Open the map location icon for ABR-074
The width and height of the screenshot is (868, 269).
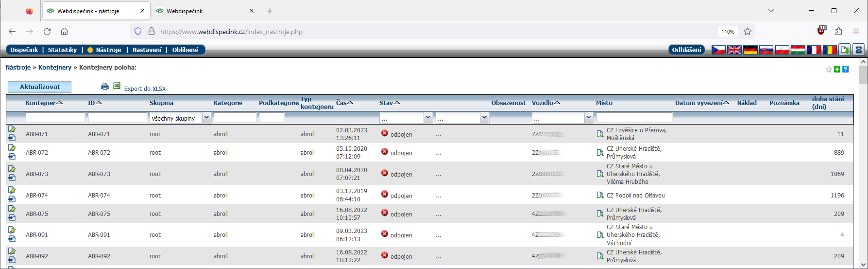(600, 195)
